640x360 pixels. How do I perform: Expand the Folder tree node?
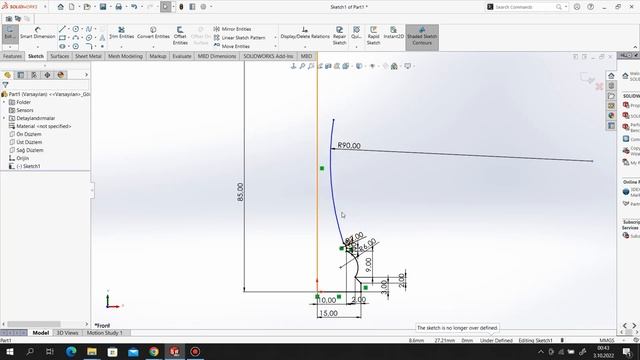[4, 102]
